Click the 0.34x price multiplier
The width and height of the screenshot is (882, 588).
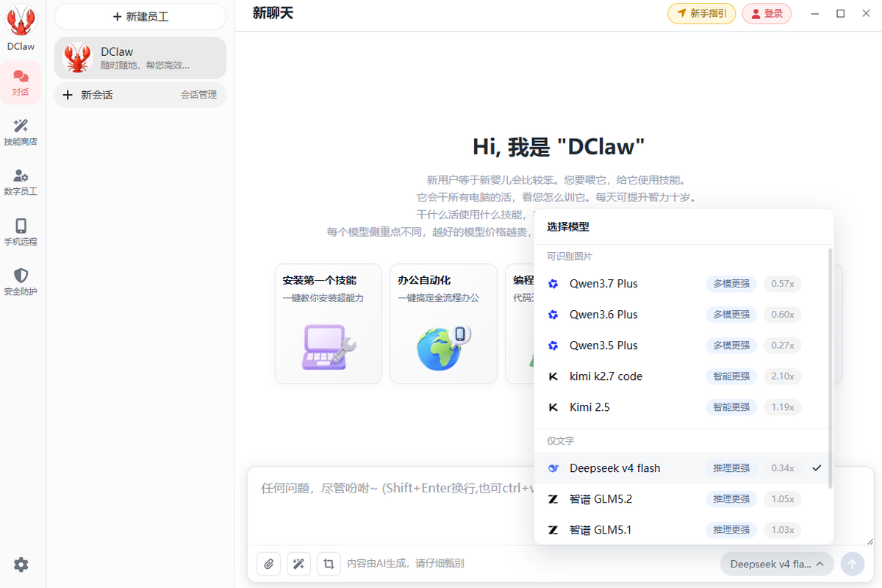tap(782, 468)
